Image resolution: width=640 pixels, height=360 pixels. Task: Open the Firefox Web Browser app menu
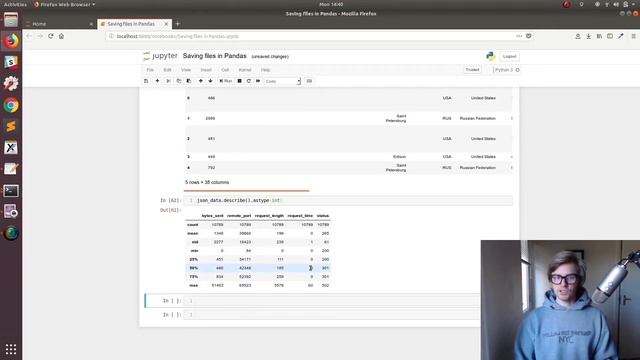64,4
